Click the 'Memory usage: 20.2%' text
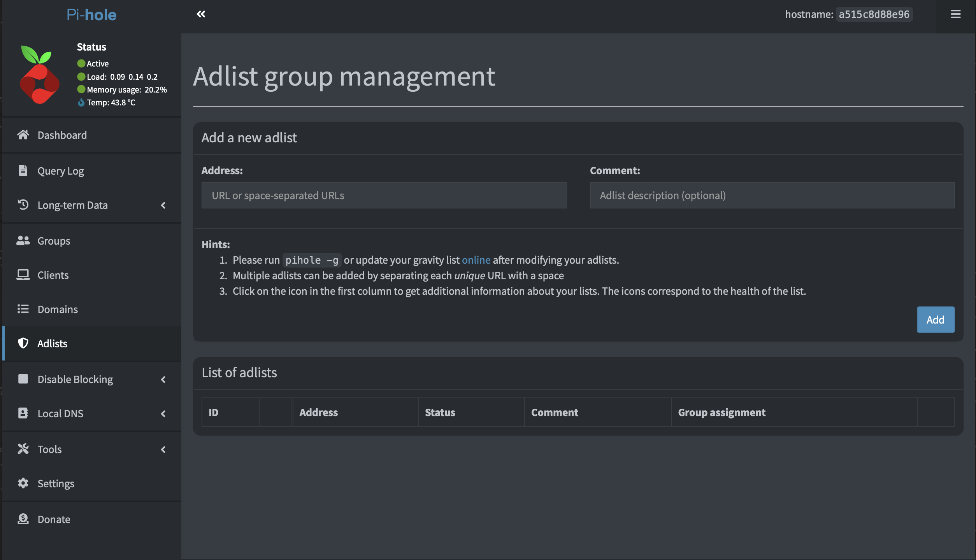 [127, 90]
